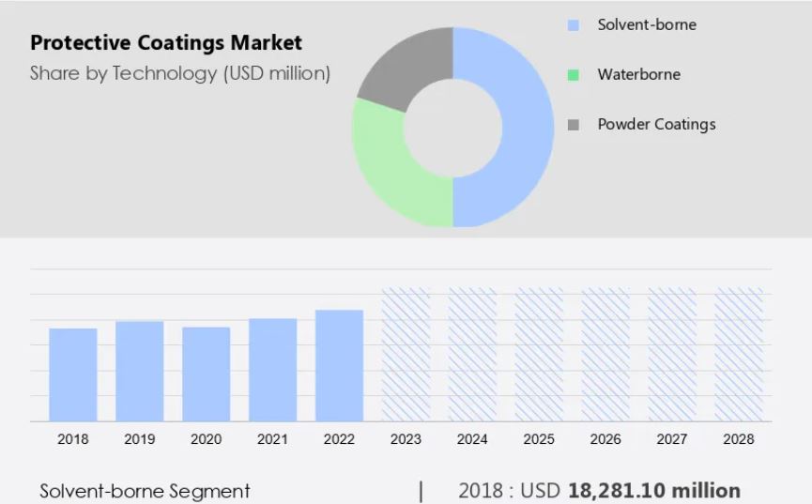Select the 2018 solid blue bar
This screenshot has height=504, width=812.
click(x=73, y=374)
